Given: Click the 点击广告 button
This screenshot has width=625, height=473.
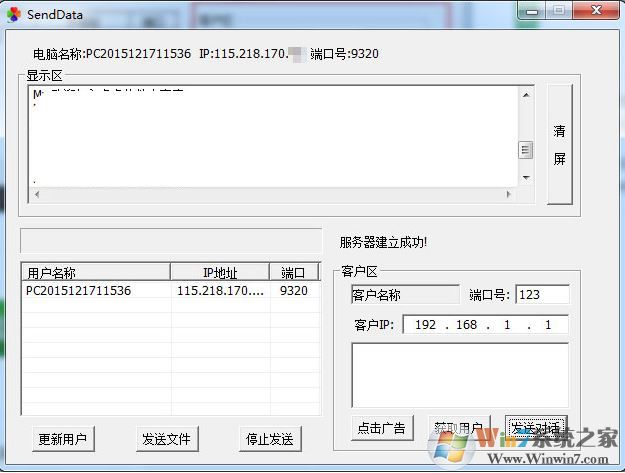Looking at the screenshot, I should click(x=381, y=428).
